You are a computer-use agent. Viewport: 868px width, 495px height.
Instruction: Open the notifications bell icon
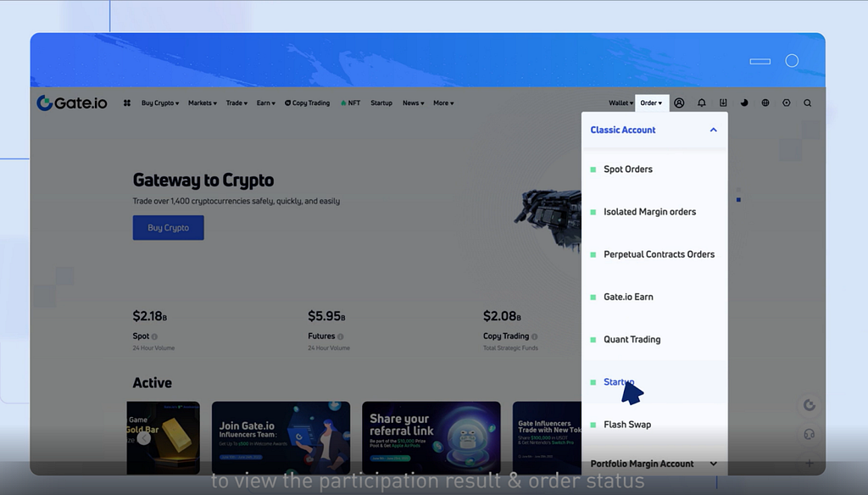pos(701,103)
